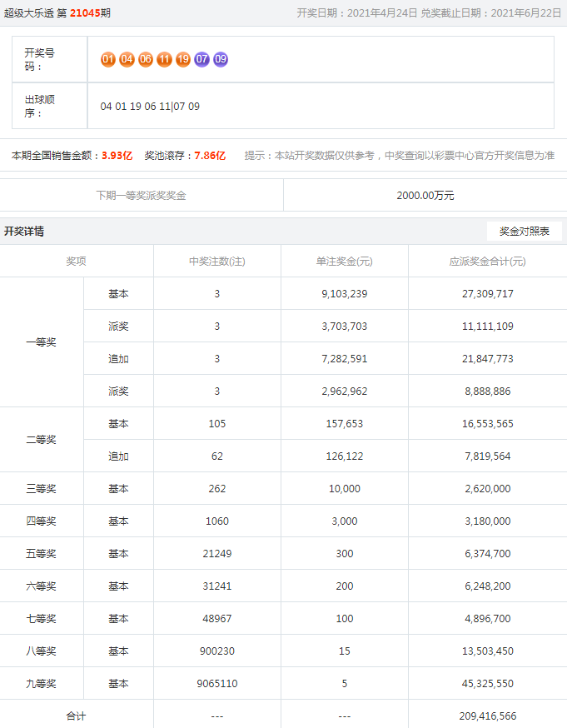Click the 五等奖 row label
This screenshot has height=728, width=567.
coord(42,554)
